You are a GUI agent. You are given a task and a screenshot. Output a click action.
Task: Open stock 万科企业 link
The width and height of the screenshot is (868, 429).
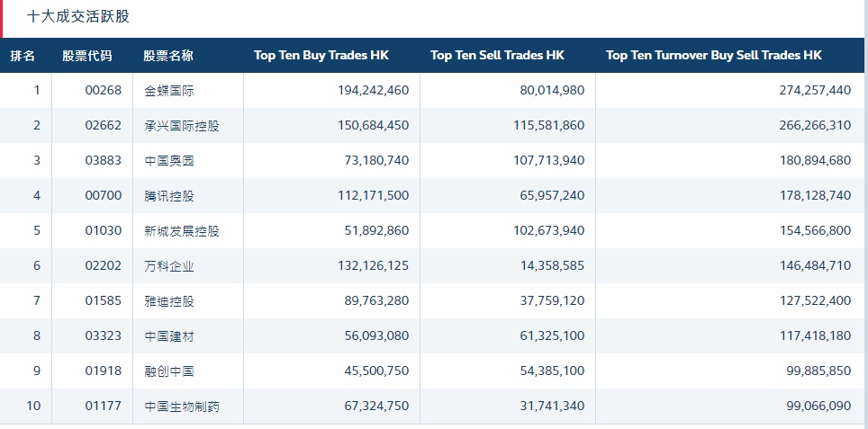(x=169, y=266)
